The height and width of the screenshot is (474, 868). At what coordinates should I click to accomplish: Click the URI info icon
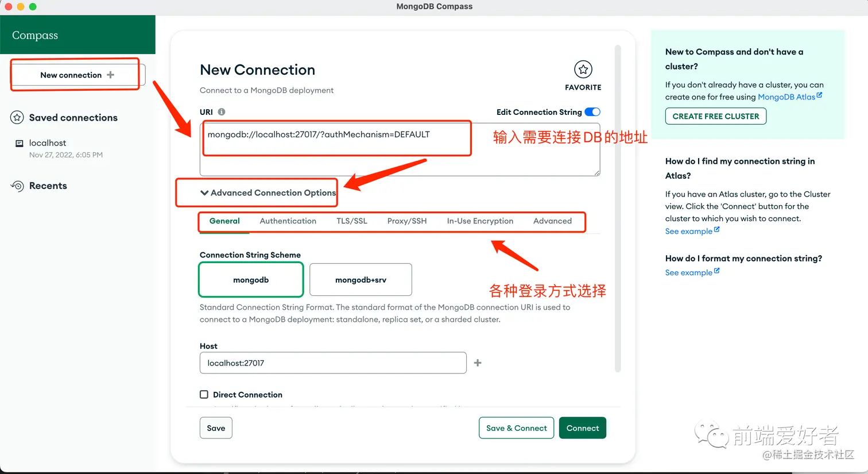222,112
